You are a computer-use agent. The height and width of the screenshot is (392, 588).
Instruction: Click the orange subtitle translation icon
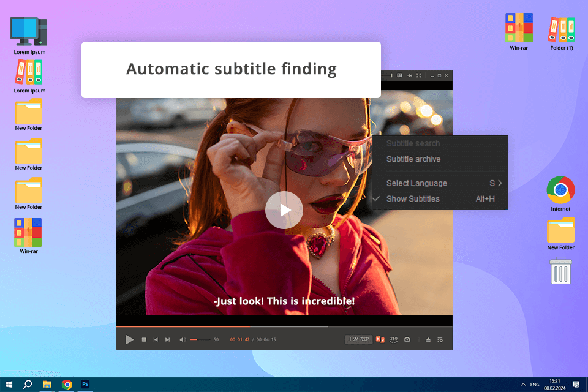(380, 339)
